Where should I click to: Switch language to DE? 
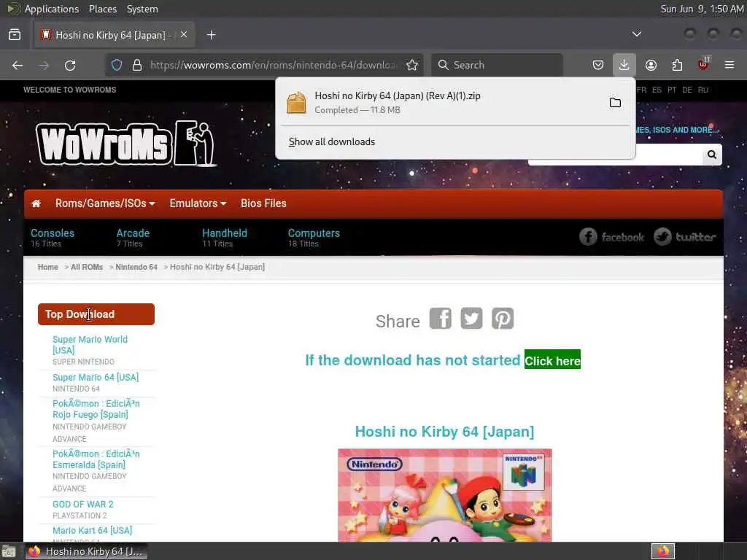[686, 90]
